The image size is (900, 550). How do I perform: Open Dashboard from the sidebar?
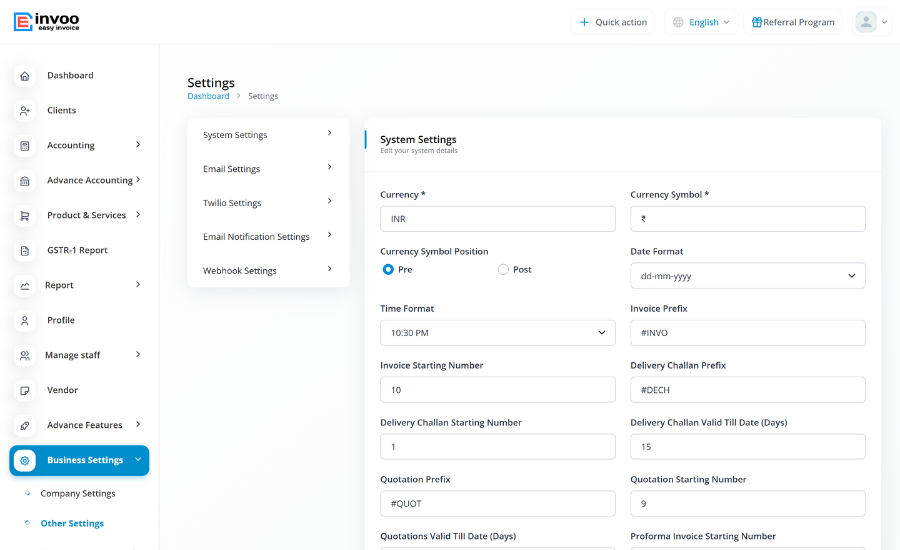pos(70,75)
